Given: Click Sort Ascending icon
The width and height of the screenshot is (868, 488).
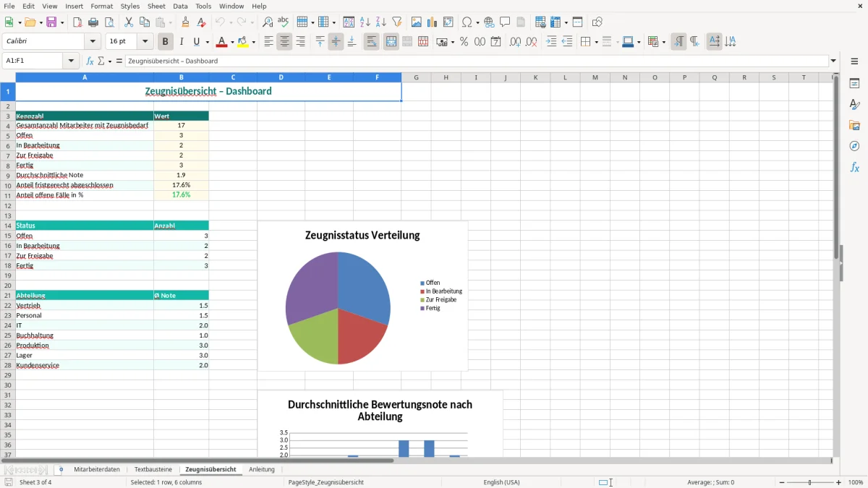Looking at the screenshot, I should [x=365, y=22].
